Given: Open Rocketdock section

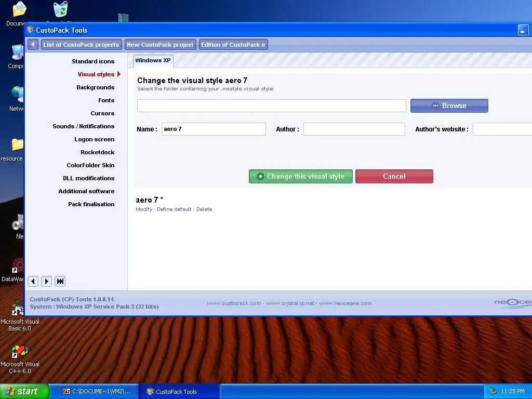Looking at the screenshot, I should (x=97, y=152).
